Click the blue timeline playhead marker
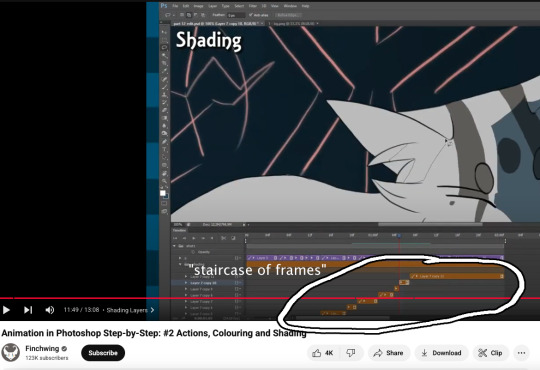 399,236
